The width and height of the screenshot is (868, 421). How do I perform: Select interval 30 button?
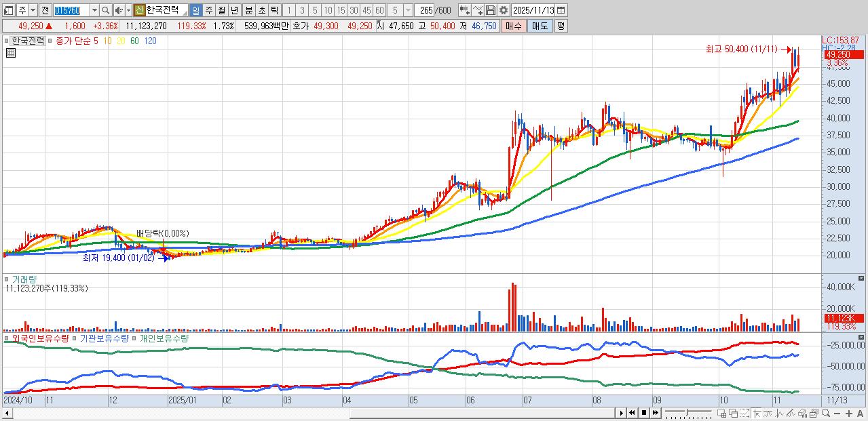tap(353, 10)
